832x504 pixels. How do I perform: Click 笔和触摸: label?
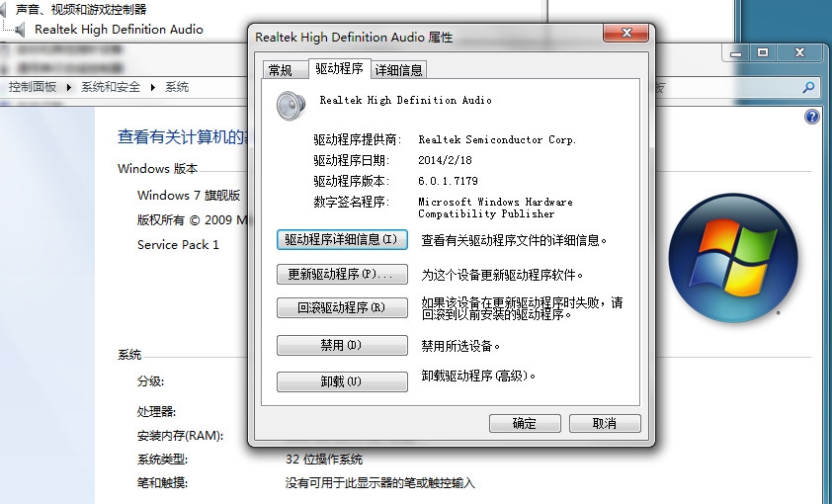pyautogui.click(x=162, y=483)
